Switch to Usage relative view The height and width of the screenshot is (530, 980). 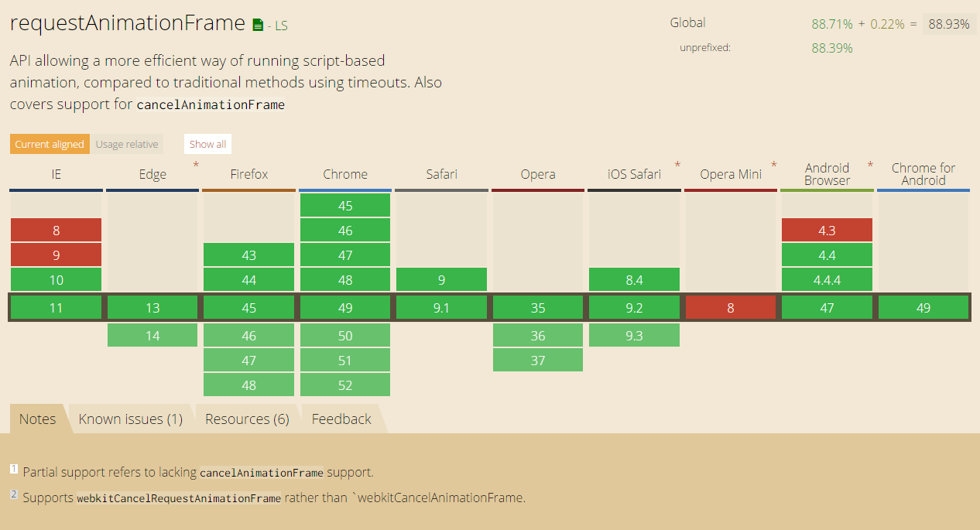127,144
